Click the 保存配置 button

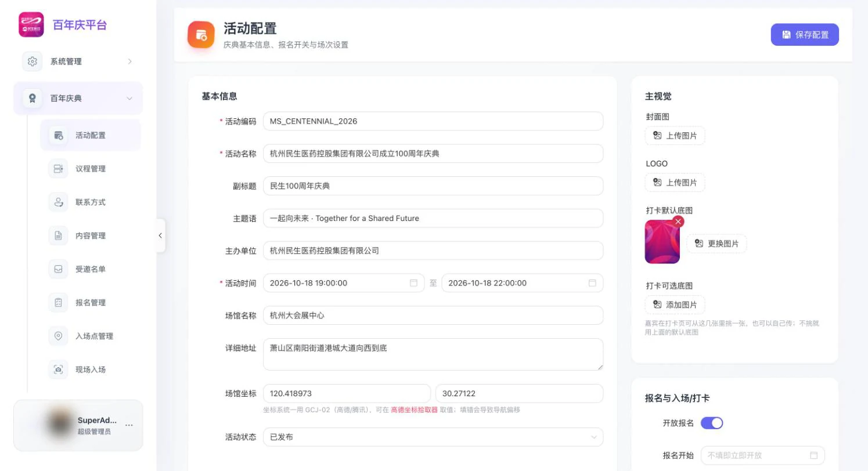pyautogui.click(x=805, y=35)
